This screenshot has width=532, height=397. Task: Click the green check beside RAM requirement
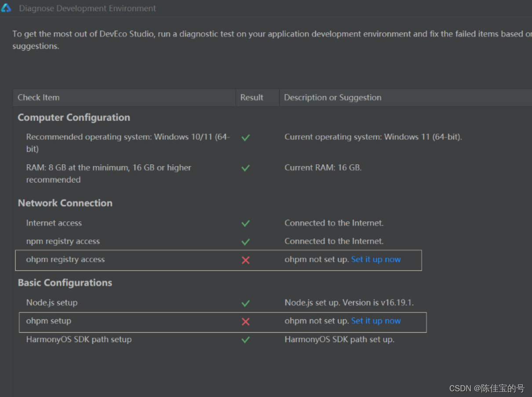tap(246, 168)
